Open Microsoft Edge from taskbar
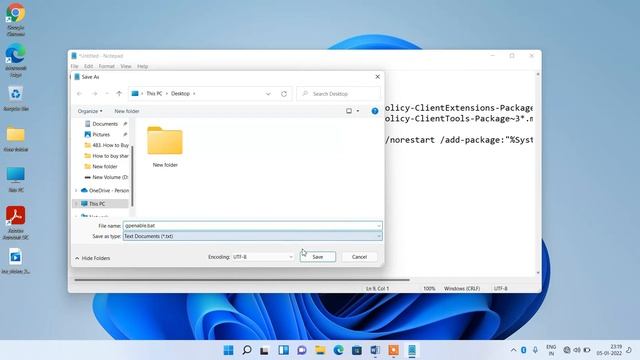 338,350
